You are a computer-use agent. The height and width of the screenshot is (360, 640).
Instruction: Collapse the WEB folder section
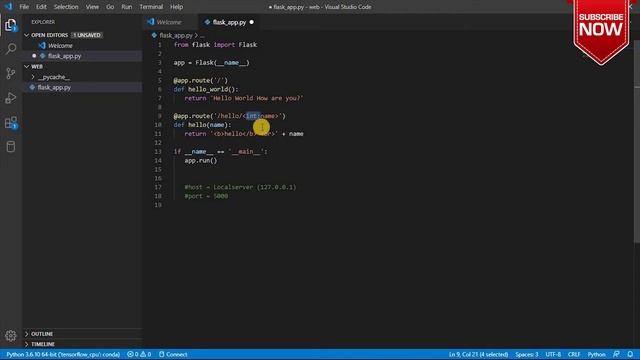(37, 66)
